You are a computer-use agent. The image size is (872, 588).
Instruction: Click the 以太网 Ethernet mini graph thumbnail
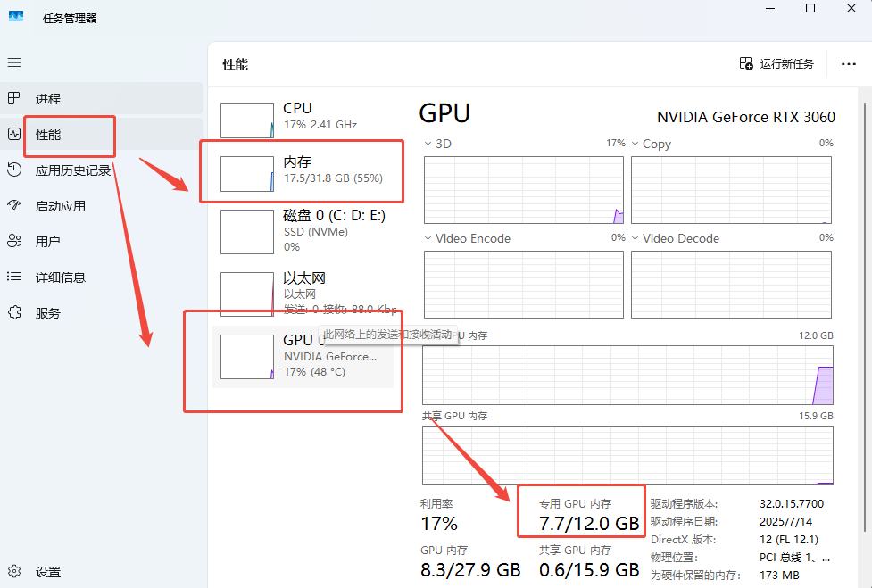(247, 294)
